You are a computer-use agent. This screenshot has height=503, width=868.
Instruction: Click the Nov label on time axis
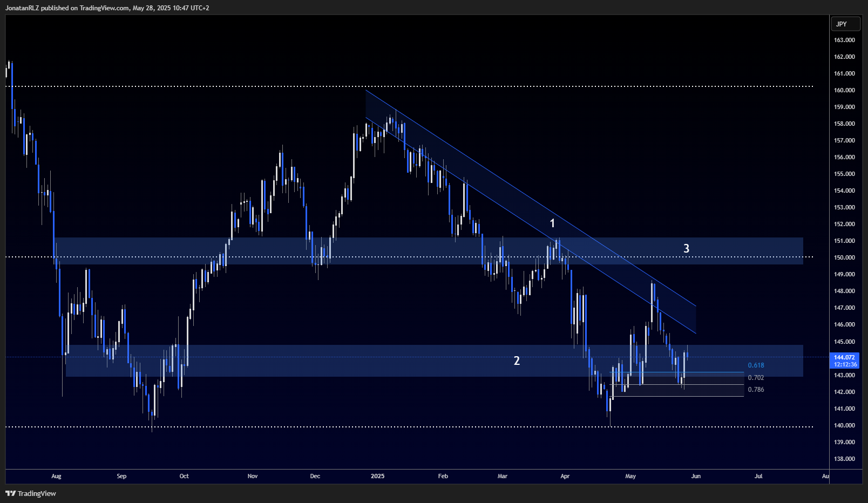[x=253, y=476]
